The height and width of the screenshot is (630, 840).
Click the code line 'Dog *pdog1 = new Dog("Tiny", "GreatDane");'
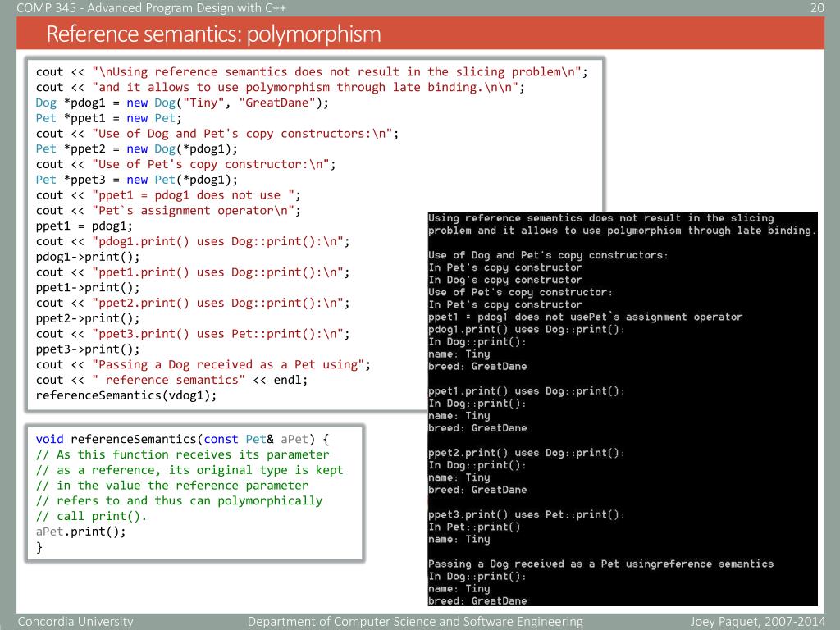(x=182, y=103)
